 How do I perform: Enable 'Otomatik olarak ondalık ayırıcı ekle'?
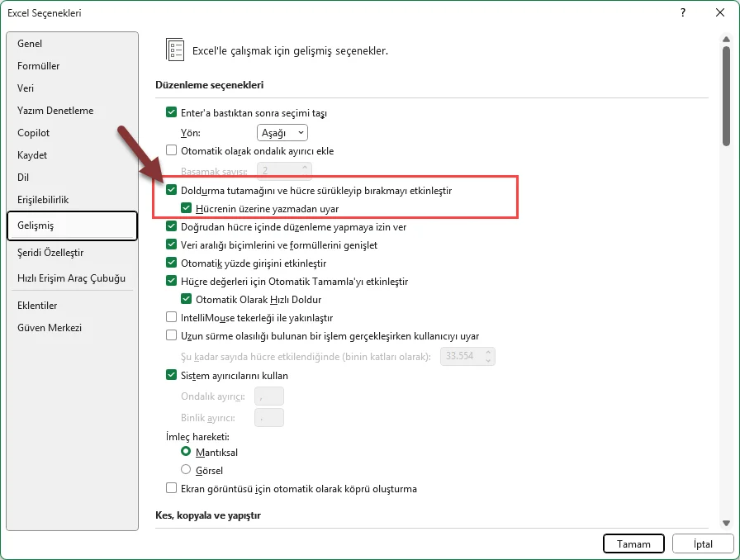(x=171, y=150)
